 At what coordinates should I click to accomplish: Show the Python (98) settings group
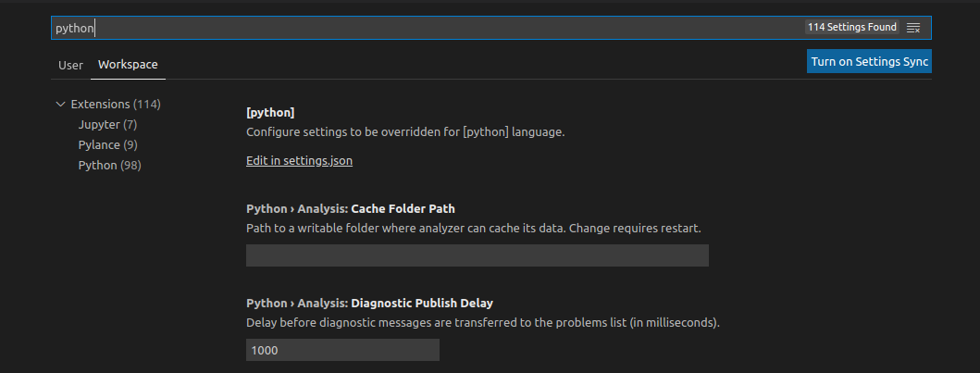[109, 166]
